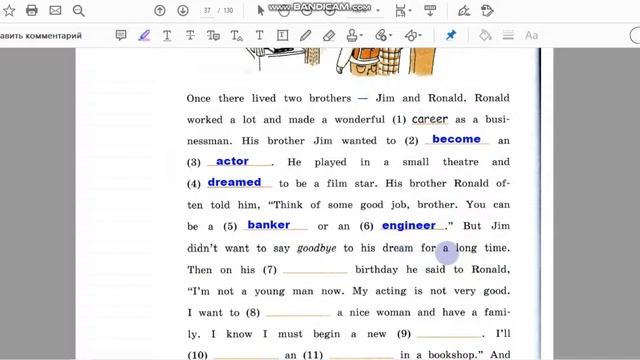Open the magnifier search tool

coord(78,11)
